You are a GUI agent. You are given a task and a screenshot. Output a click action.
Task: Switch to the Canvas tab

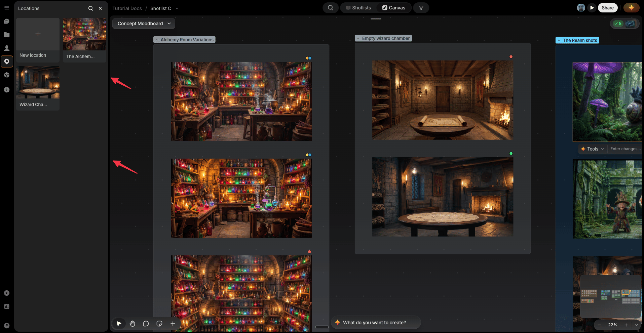(x=394, y=8)
